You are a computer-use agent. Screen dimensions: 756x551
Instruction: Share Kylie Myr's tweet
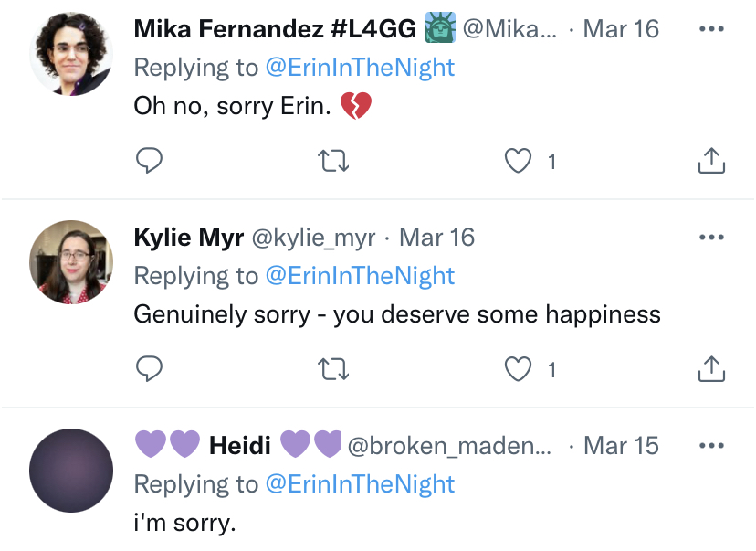(710, 369)
